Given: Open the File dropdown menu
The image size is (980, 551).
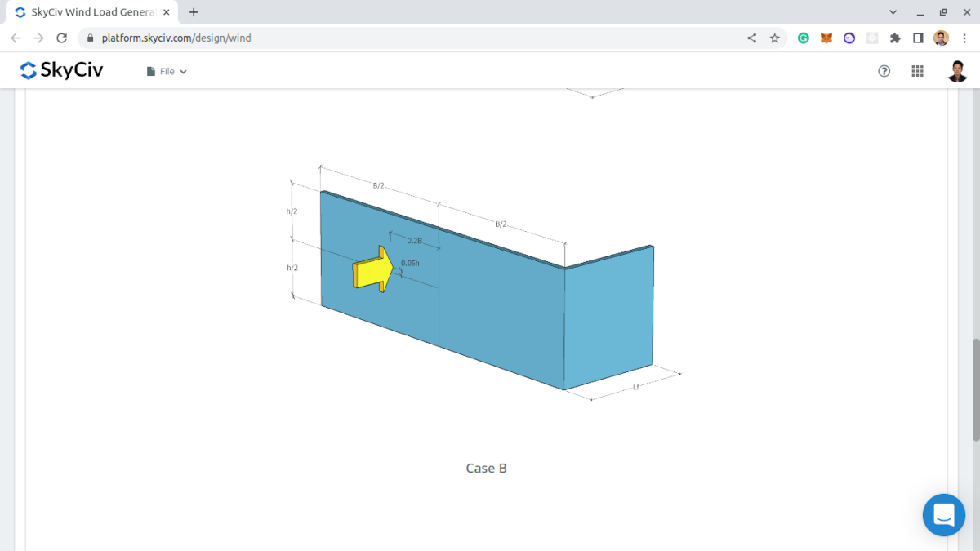Looking at the screenshot, I should click(x=167, y=72).
